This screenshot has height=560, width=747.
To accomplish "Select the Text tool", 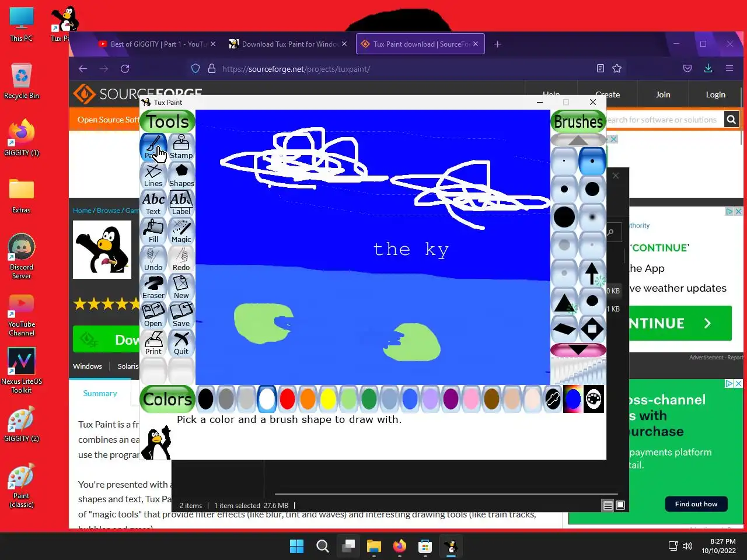I will [x=153, y=203].
